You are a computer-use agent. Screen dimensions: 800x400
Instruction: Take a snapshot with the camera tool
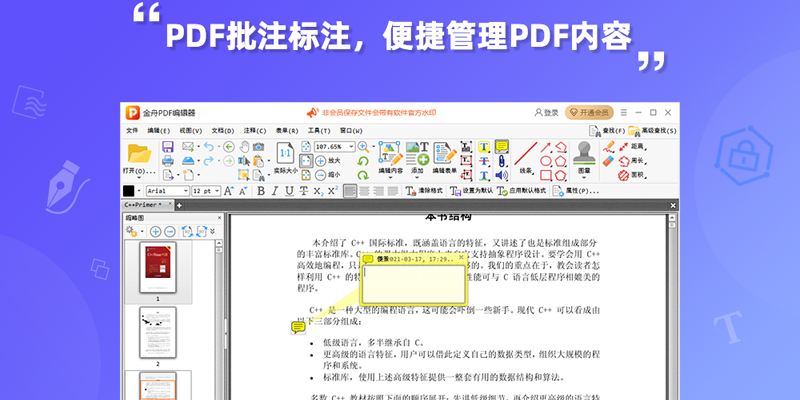259,147
